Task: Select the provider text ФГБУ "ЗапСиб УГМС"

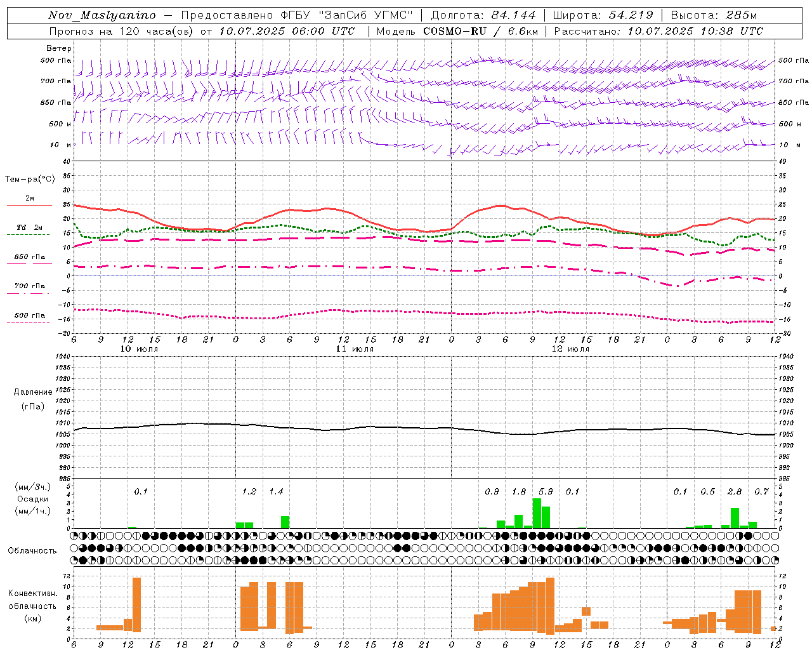Action: coord(346,15)
